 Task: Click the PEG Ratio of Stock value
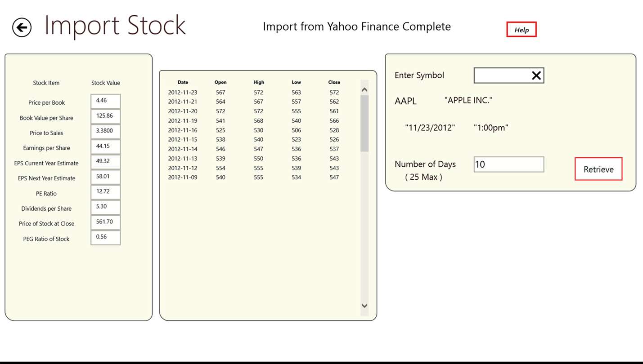[x=106, y=237]
